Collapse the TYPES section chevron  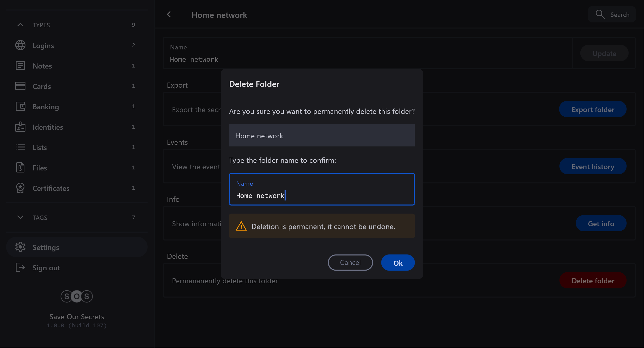coord(20,25)
